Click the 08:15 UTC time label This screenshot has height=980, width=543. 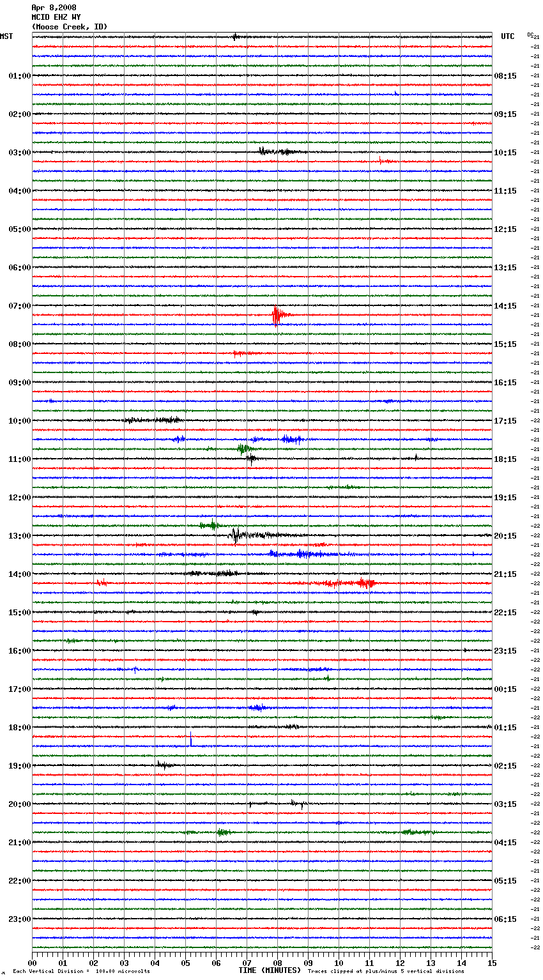(x=505, y=76)
